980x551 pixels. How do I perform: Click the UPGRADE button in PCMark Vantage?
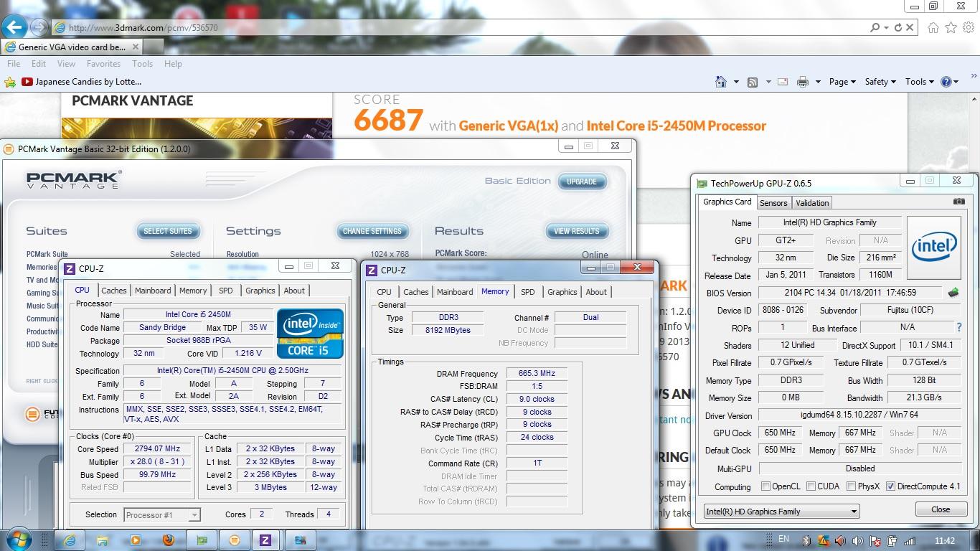(x=582, y=182)
